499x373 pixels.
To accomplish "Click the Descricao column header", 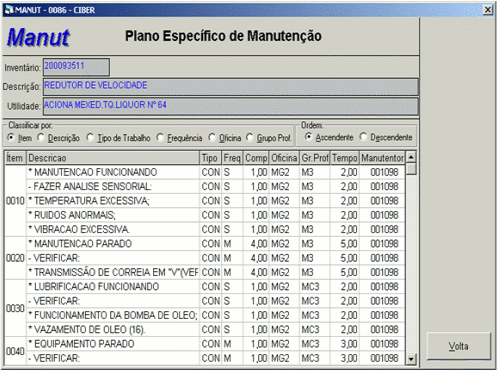I will [113, 158].
